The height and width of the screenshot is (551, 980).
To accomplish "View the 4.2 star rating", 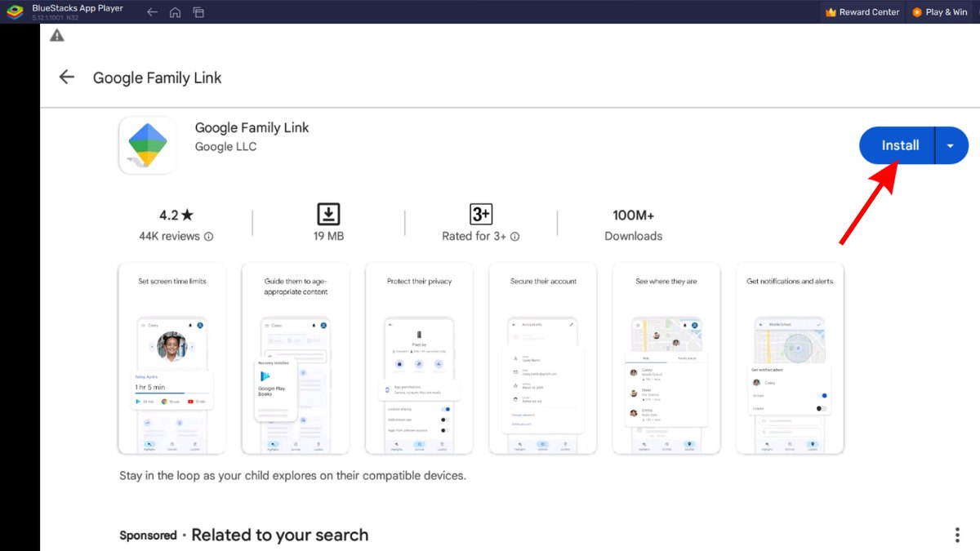I will (x=176, y=216).
